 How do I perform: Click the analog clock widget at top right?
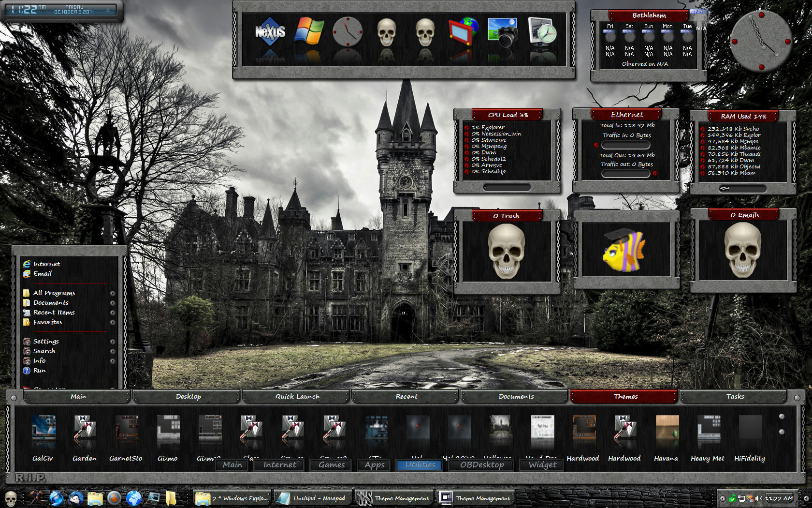tap(761, 42)
